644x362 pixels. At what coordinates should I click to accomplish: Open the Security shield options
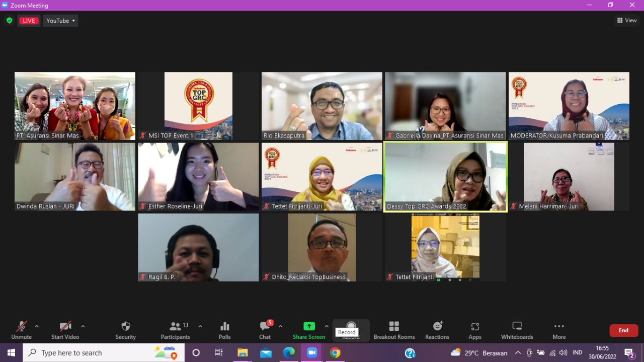(x=125, y=330)
